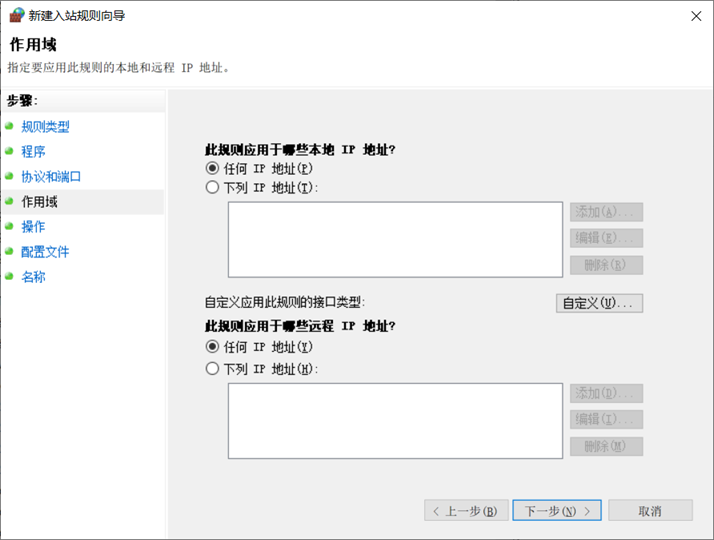Click the green bullet beside 规则类型
Screen dimensions: 714x540
9,126
